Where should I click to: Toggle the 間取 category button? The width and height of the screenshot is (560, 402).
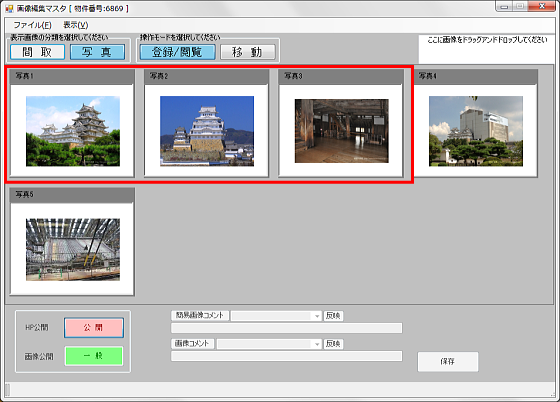[38, 52]
